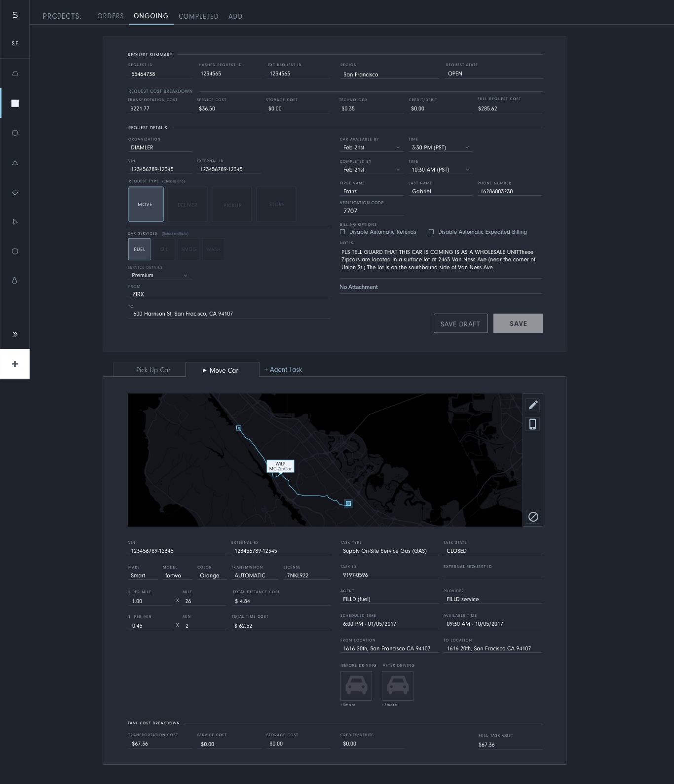Image resolution: width=674 pixels, height=784 pixels.
Task: Click the SAVE button
Action: pos(518,323)
